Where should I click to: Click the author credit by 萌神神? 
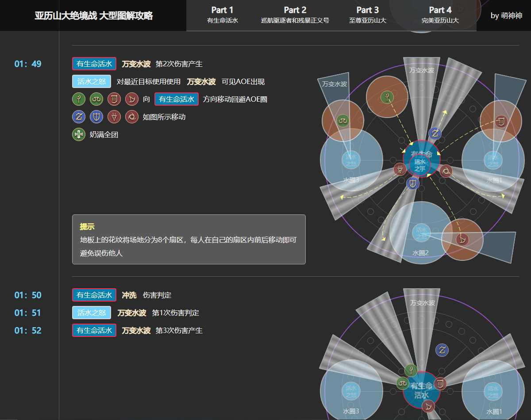click(x=506, y=15)
